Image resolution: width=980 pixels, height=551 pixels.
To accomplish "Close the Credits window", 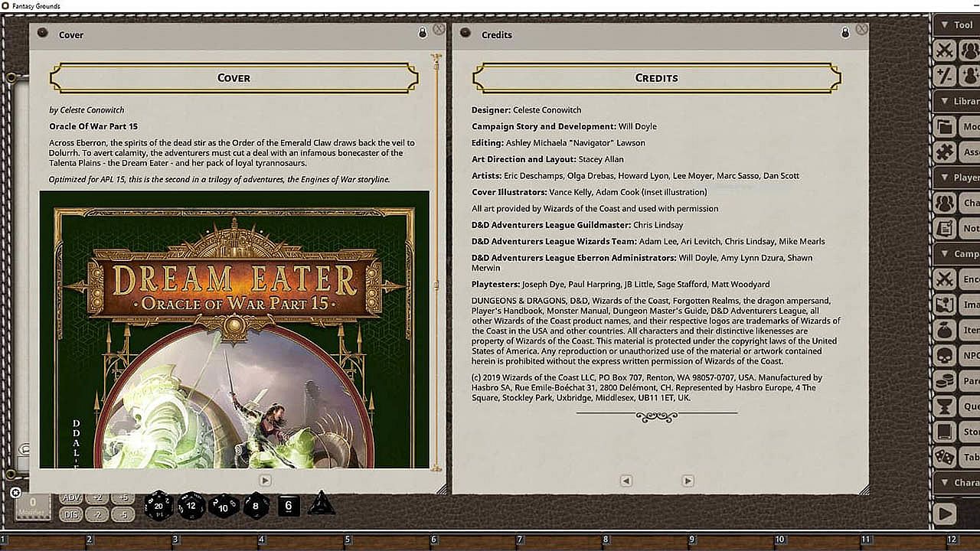I will point(862,29).
